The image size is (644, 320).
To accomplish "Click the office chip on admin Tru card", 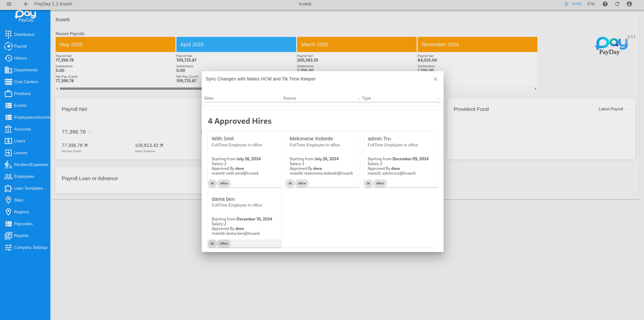I will tap(380, 183).
